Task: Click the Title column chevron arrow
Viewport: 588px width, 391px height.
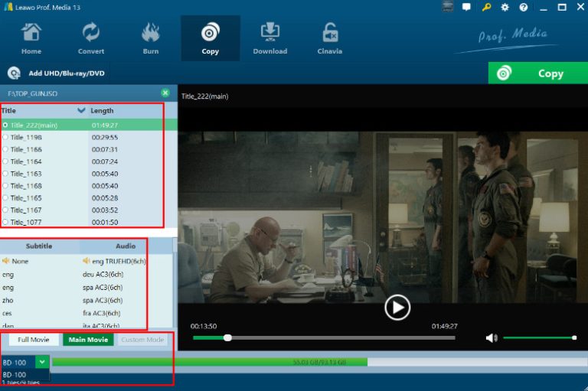Action: [81, 111]
